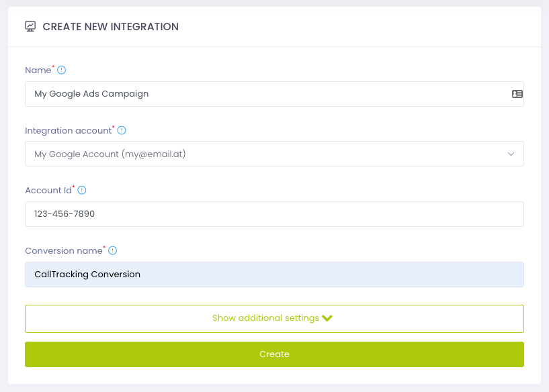Click the contact card icon in Name field
Image resolution: width=549 pixels, height=392 pixels.
517,94
